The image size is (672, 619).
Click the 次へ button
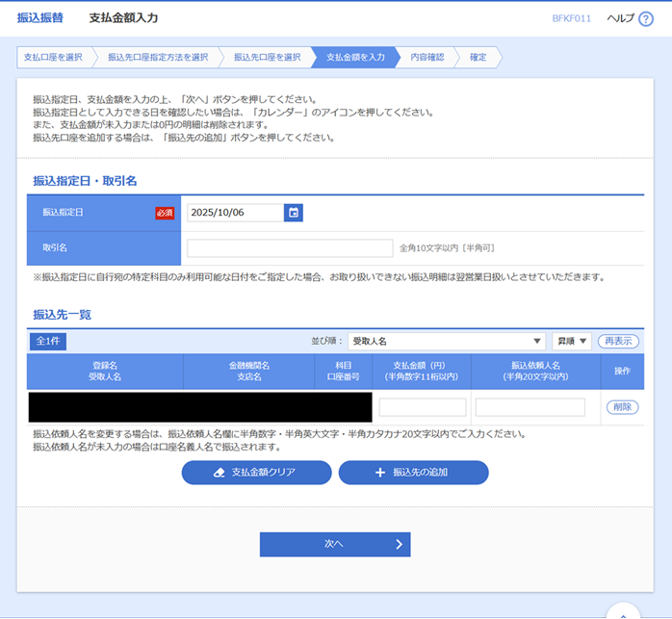(335, 545)
